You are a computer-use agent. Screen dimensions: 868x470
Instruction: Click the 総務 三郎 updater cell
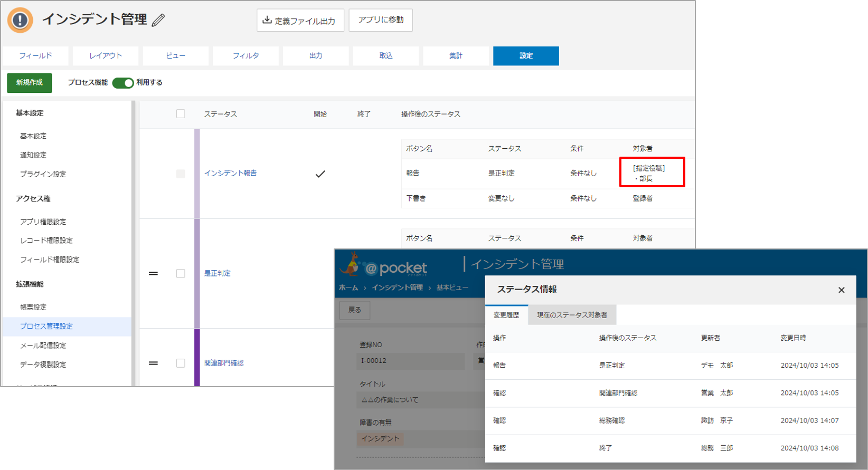tap(717, 448)
